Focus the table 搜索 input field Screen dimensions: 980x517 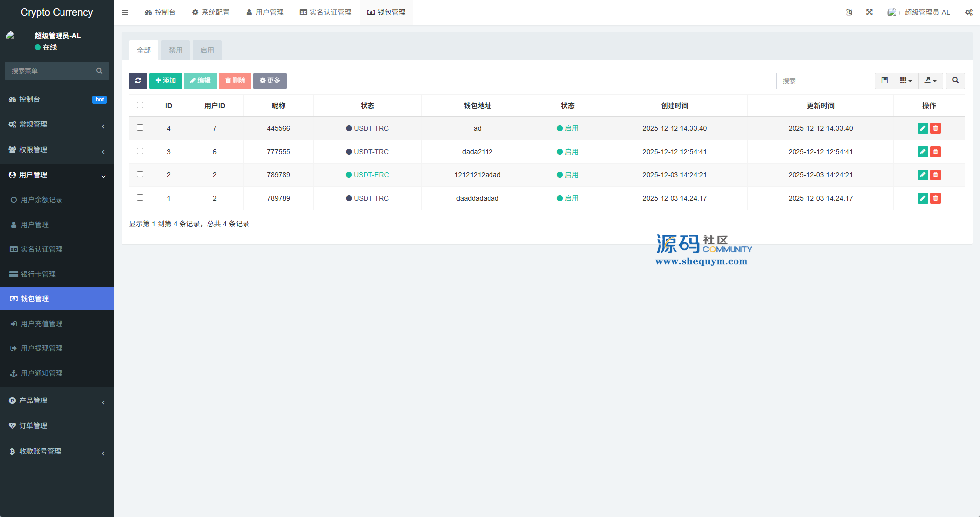click(824, 81)
